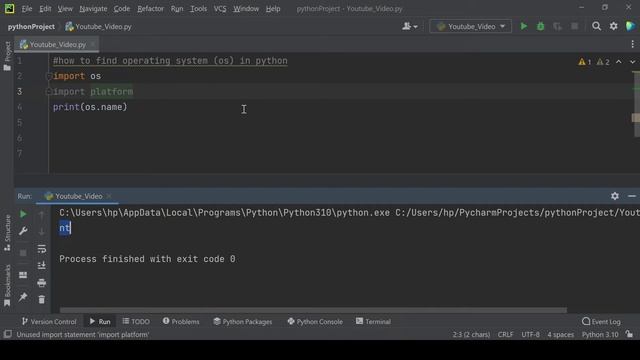The height and width of the screenshot is (360, 640).
Task: Open the Window menu
Action: click(x=246, y=9)
